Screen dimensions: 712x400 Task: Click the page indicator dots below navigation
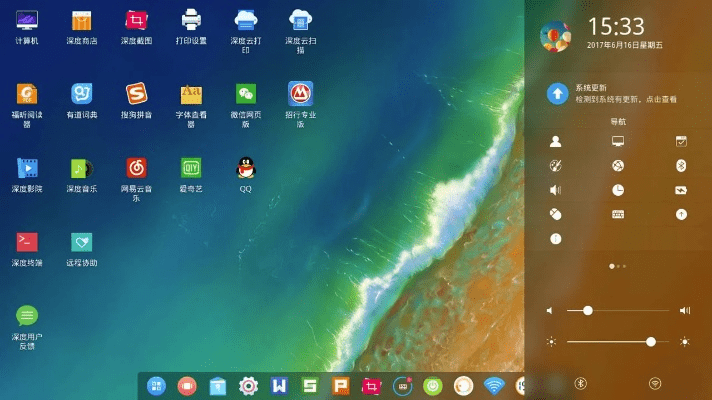coord(618,266)
